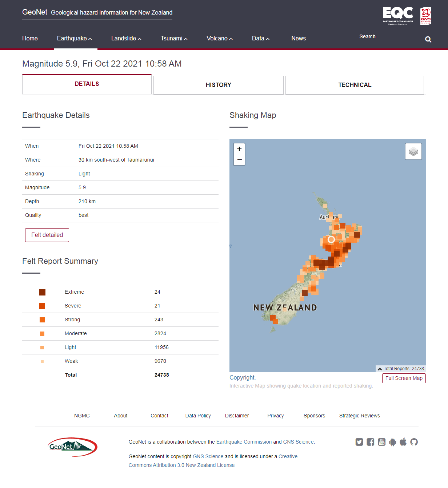Click the Felt detailed button
Image resolution: width=448 pixels, height=488 pixels.
tap(47, 235)
